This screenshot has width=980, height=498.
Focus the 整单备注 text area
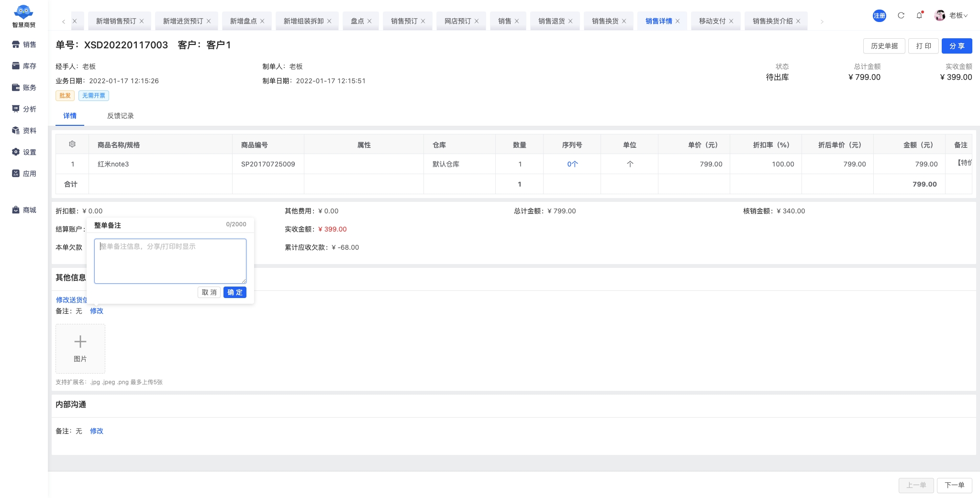click(170, 261)
